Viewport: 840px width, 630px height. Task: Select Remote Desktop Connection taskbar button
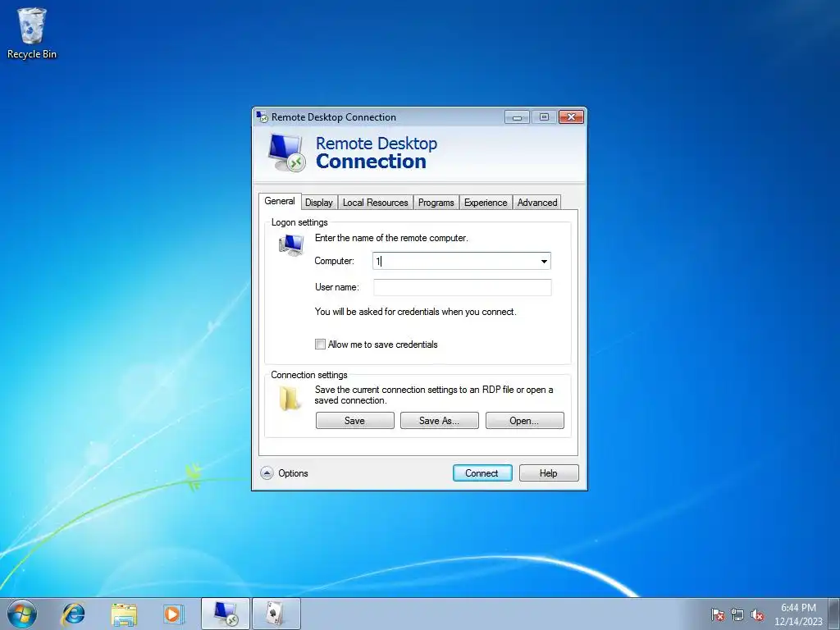coord(226,614)
